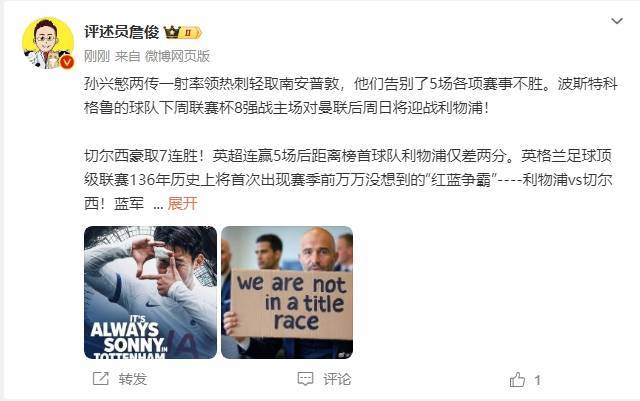Click the like count number 1
The width and height of the screenshot is (640, 401).
[538, 381]
